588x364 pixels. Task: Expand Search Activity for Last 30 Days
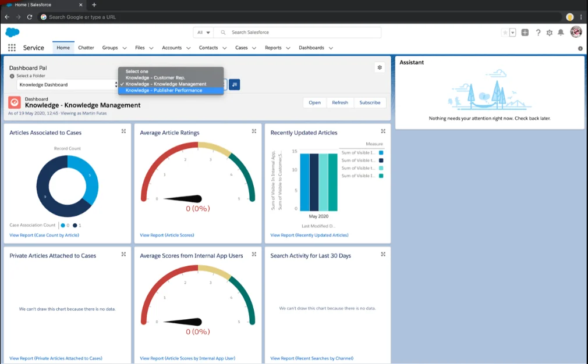383,254
